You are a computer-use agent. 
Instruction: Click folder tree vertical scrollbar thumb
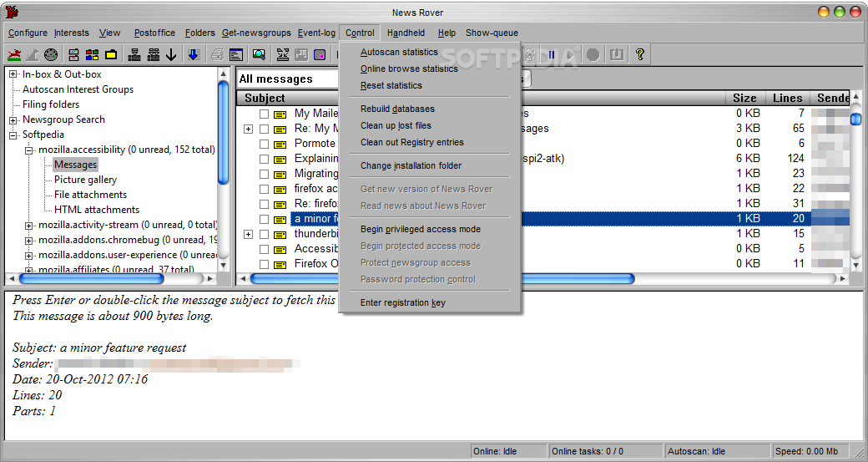point(223,133)
